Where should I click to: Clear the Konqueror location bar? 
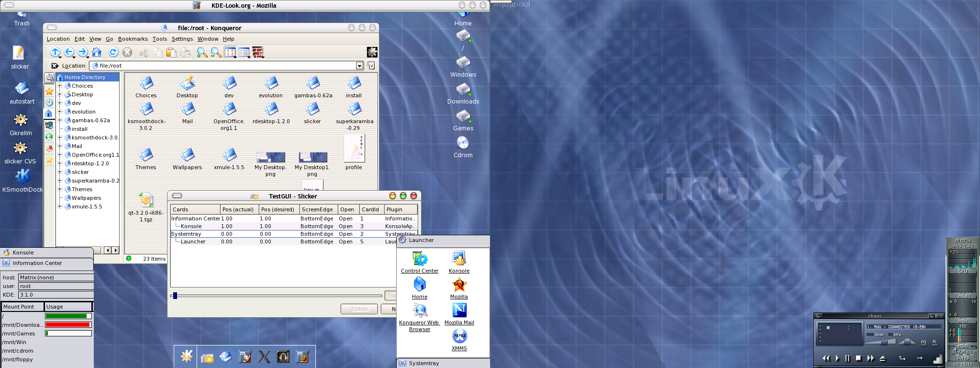tap(55, 66)
